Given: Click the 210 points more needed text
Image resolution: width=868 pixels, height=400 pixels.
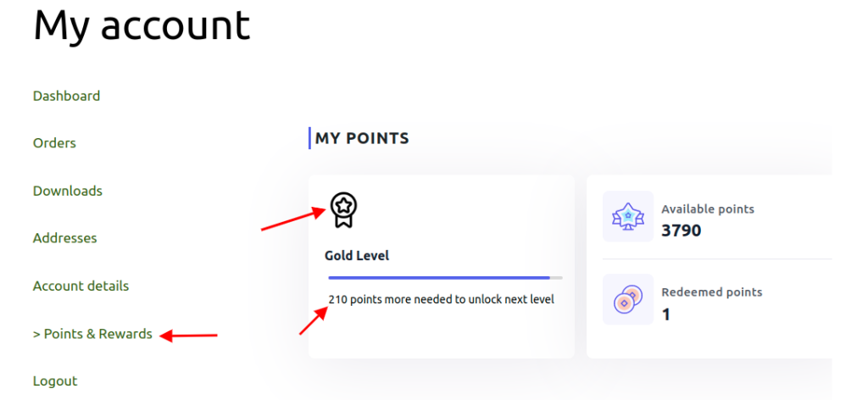Looking at the screenshot, I should coord(441,300).
